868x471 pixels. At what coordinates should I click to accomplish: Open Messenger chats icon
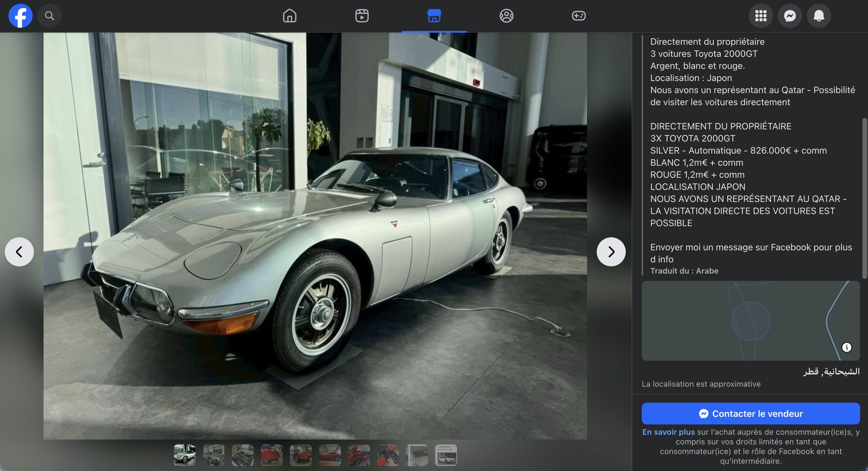tap(789, 16)
